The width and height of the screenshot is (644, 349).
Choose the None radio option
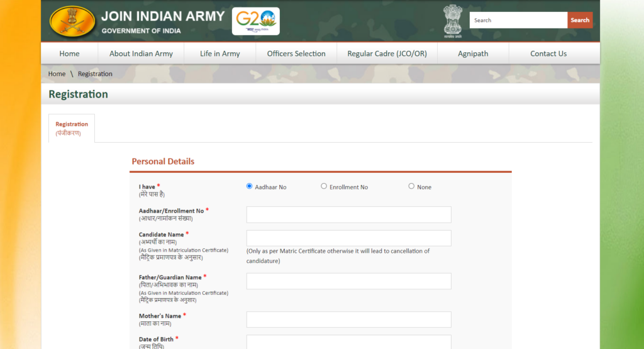(x=411, y=186)
